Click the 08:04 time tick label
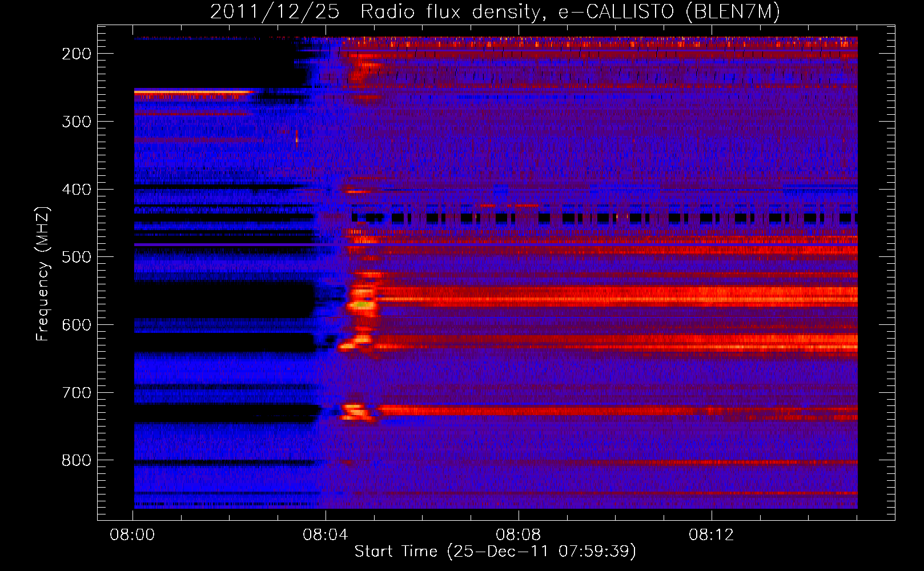The height and width of the screenshot is (571, 924). pyautogui.click(x=326, y=534)
